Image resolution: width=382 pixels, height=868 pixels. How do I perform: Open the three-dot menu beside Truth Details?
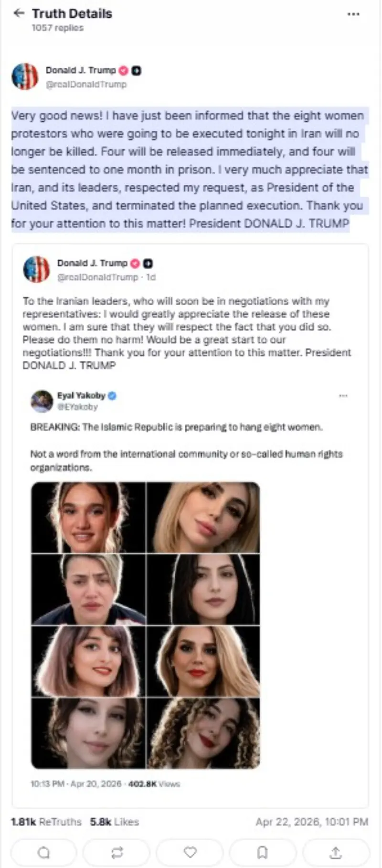353,14
